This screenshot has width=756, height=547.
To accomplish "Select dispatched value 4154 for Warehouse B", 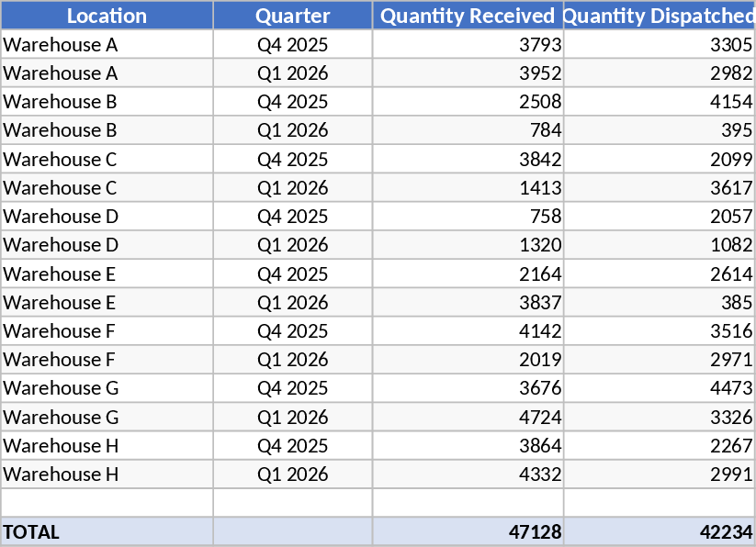I will pyautogui.click(x=659, y=102).
